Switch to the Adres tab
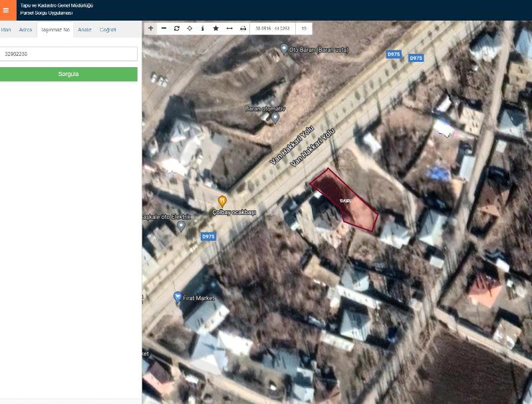Screen dimensions: 532x404 25,30
